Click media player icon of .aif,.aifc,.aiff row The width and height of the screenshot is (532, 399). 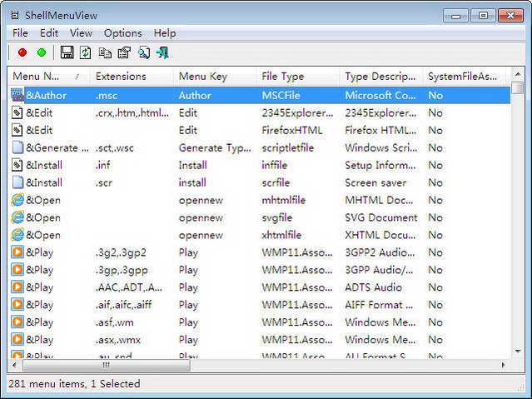click(17, 305)
